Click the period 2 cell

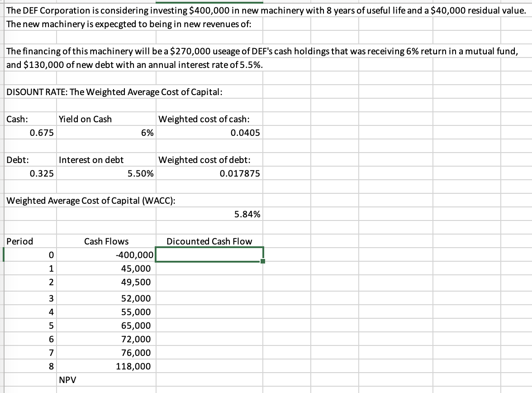(30, 282)
